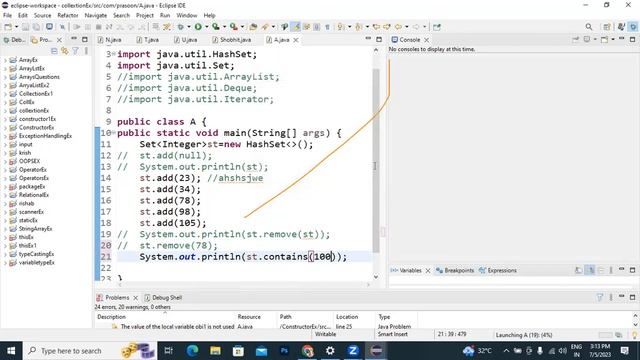Toggle Show Logical Structure in Variables view
The width and height of the screenshot is (640, 360).
(x=590, y=270)
